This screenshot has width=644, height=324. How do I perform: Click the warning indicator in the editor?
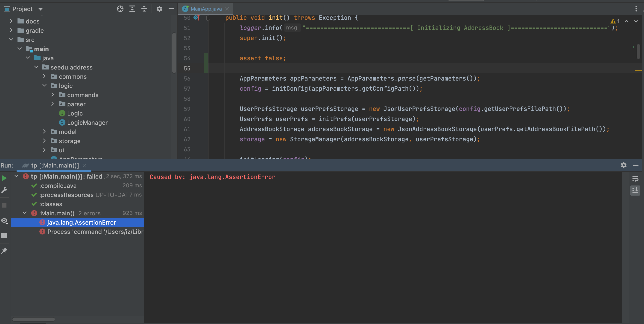point(613,21)
